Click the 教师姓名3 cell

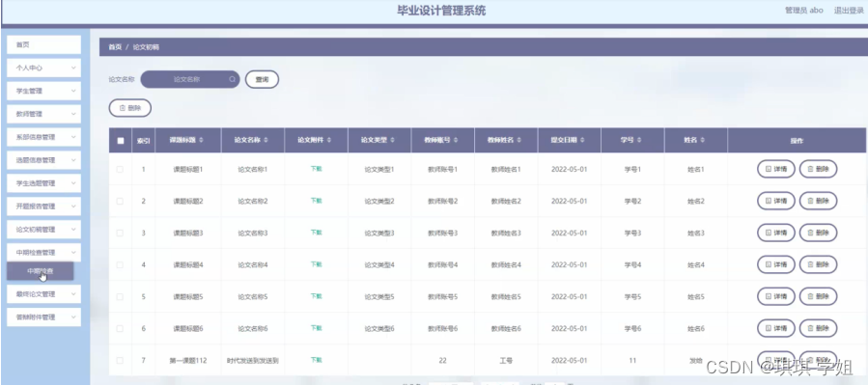[506, 234]
